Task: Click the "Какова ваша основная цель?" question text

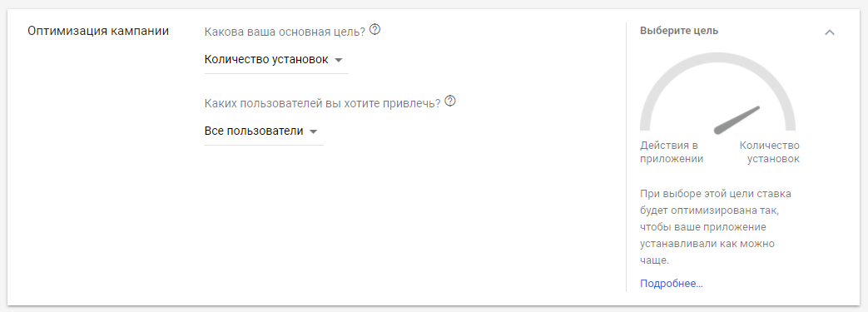Action: click(x=285, y=31)
